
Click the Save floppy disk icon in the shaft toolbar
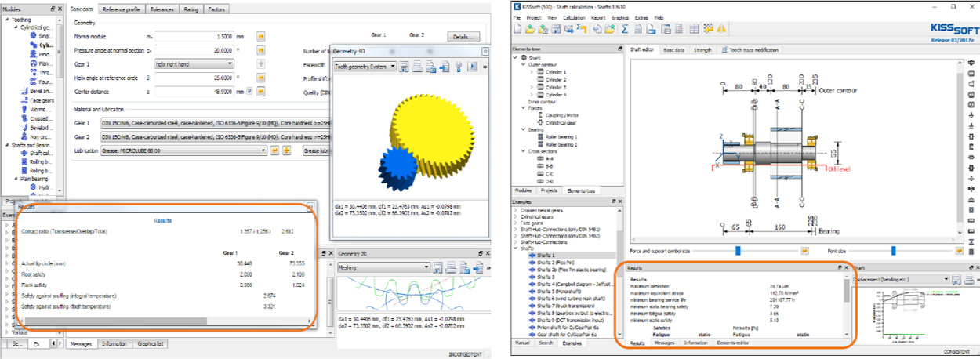[557, 29]
